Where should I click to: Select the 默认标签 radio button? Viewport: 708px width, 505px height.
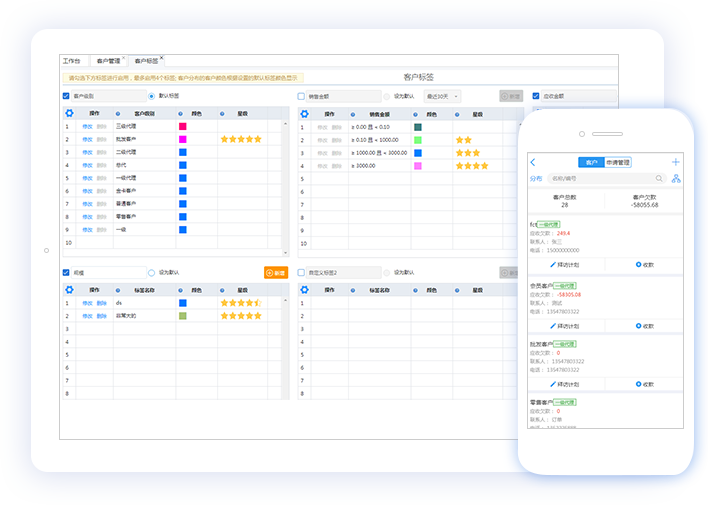click(151, 96)
